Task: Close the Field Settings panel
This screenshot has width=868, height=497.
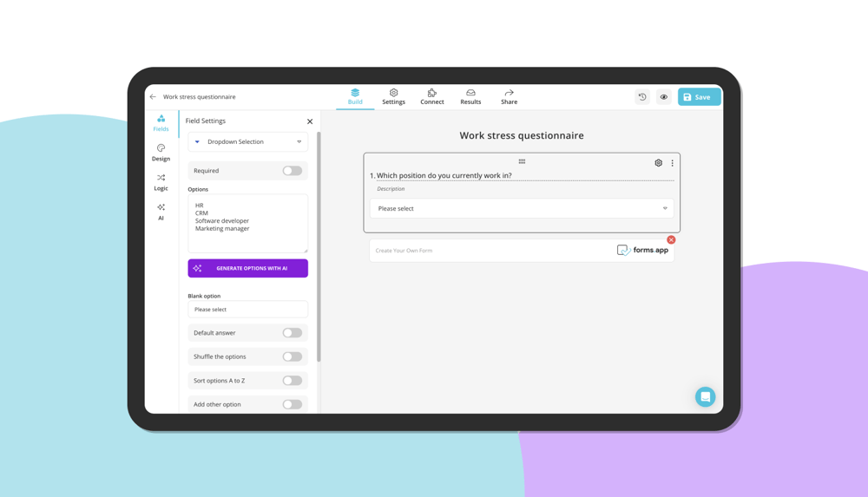Action: [310, 121]
